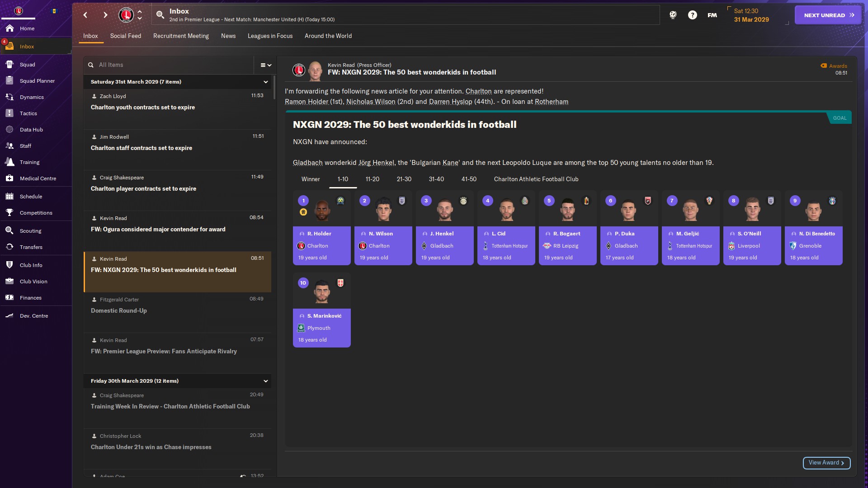Open the Training Week In Review message
The height and width of the screenshot is (488, 868).
[x=178, y=408]
